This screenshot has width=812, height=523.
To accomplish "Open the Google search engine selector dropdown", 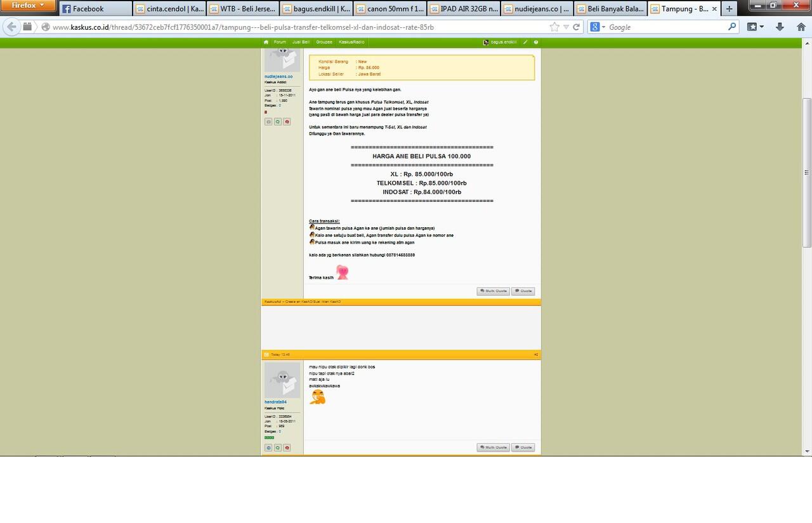I will pyautogui.click(x=598, y=27).
